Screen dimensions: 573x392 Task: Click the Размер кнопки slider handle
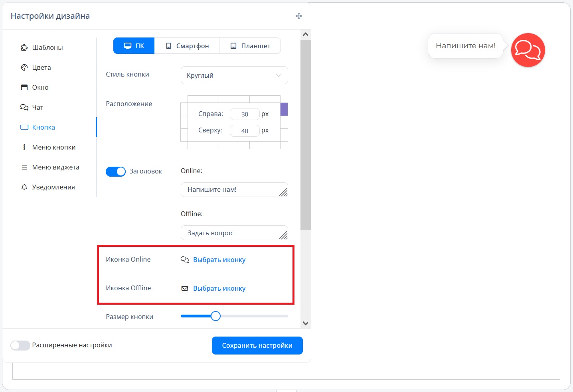215,316
